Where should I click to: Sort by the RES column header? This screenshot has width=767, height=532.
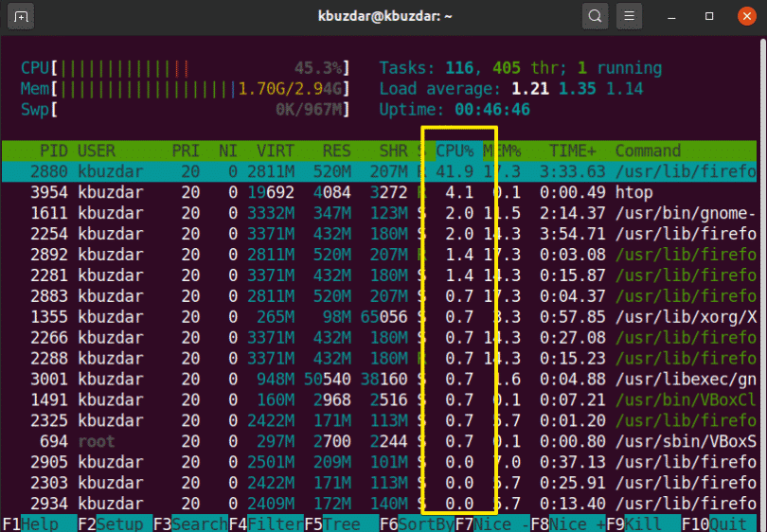[336, 151]
